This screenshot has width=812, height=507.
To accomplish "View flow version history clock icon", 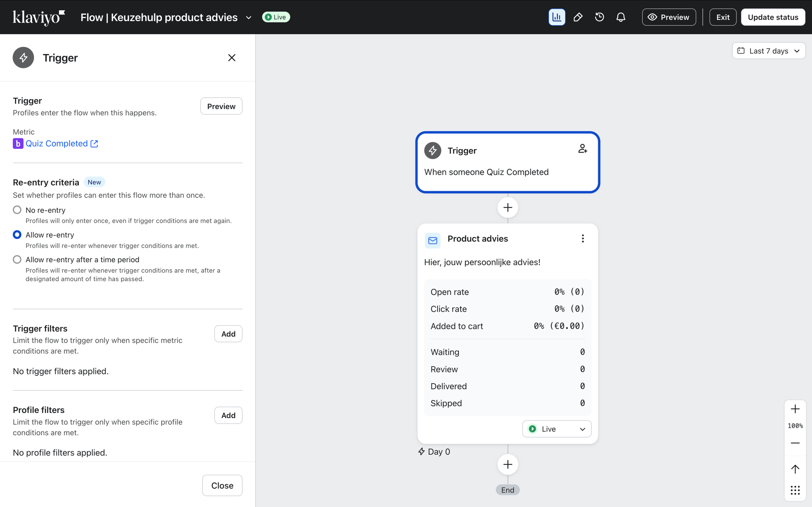I will click(x=599, y=17).
